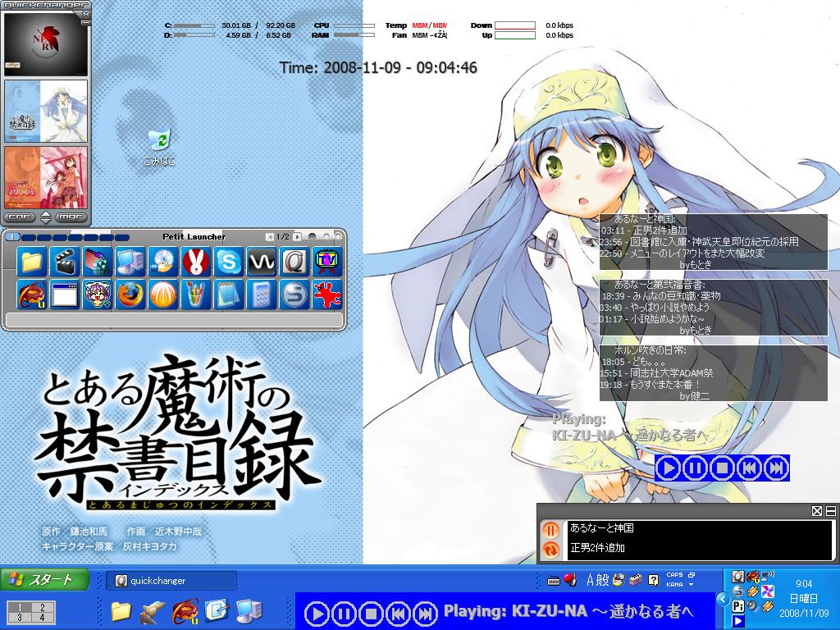The image size is (840, 630).
Task: Pause track in the desktop player widget
Action: pyautogui.click(x=695, y=468)
